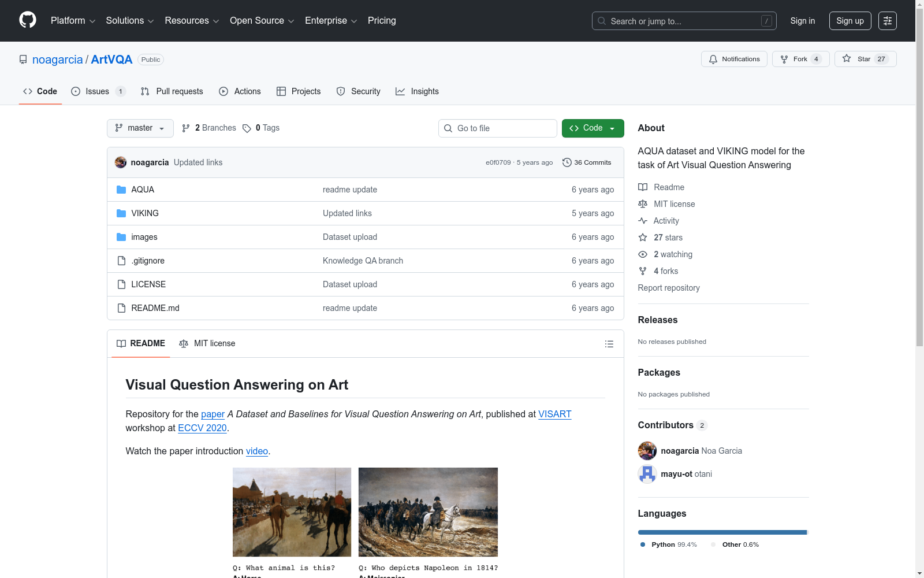This screenshot has width=924, height=578.
Task: Expand the Resources menu
Action: click(x=192, y=21)
